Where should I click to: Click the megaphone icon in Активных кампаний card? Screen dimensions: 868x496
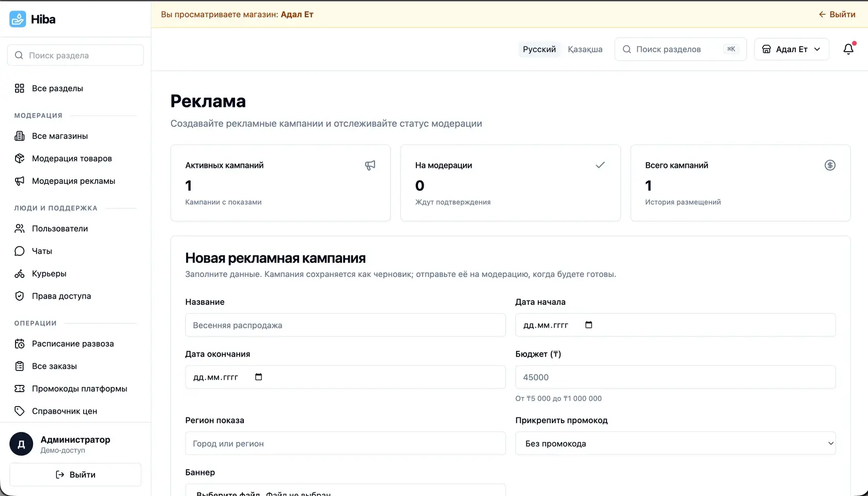point(370,165)
